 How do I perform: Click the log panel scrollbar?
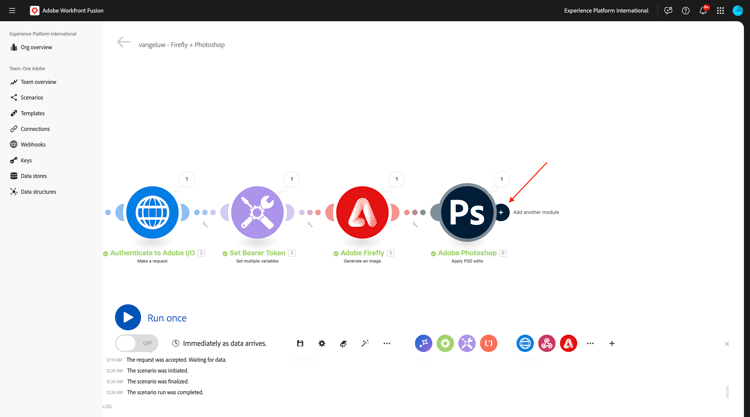[728, 392]
